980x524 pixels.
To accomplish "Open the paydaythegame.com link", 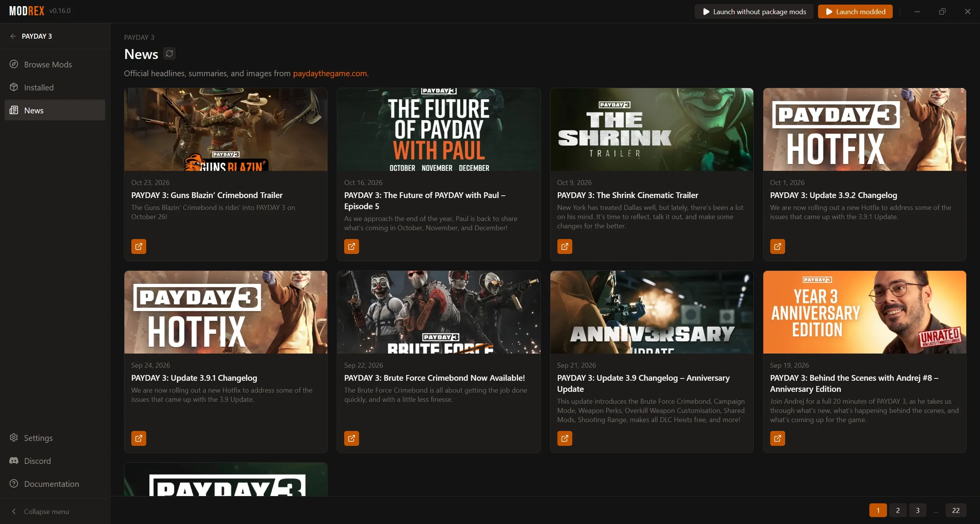I will coord(330,73).
